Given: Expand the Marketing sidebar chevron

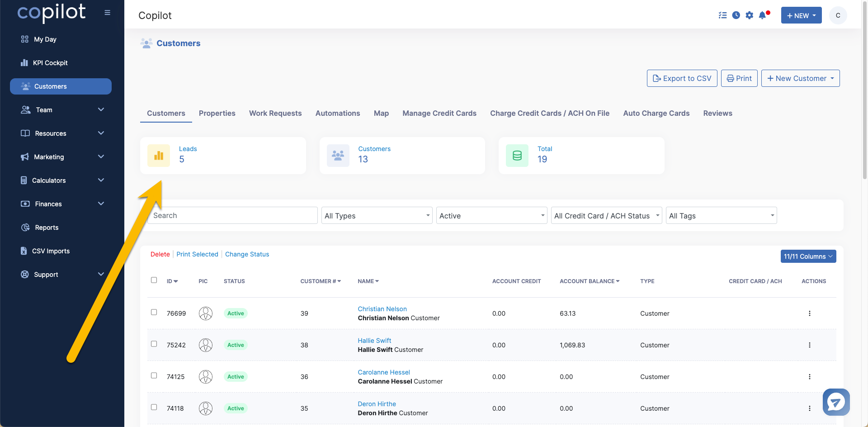Looking at the screenshot, I should (x=101, y=157).
